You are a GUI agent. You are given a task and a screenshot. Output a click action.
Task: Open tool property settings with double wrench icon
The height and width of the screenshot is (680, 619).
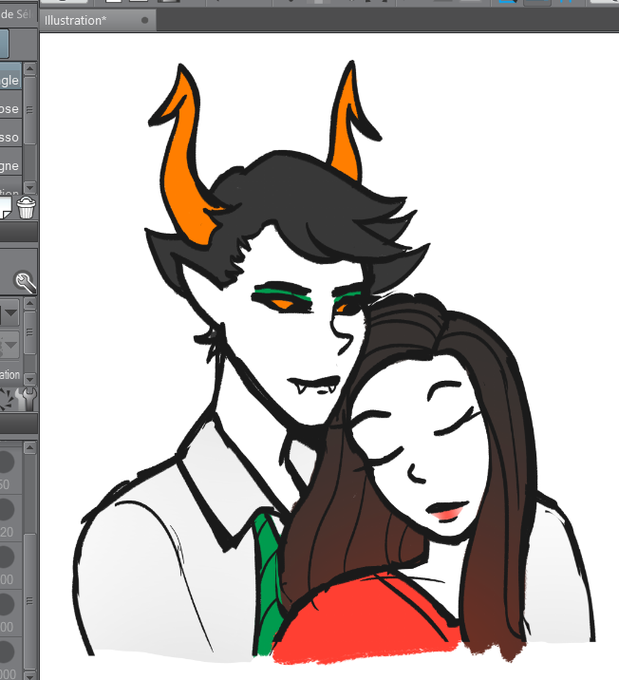pyautogui.click(x=26, y=399)
